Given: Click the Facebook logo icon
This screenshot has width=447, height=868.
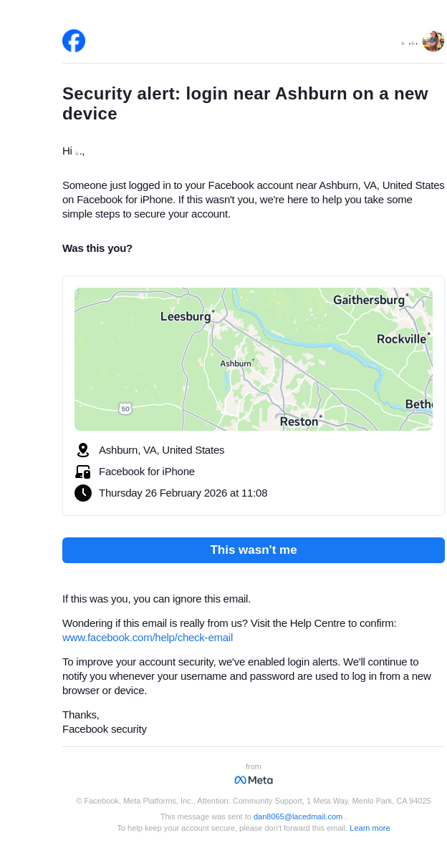Looking at the screenshot, I should (x=74, y=41).
